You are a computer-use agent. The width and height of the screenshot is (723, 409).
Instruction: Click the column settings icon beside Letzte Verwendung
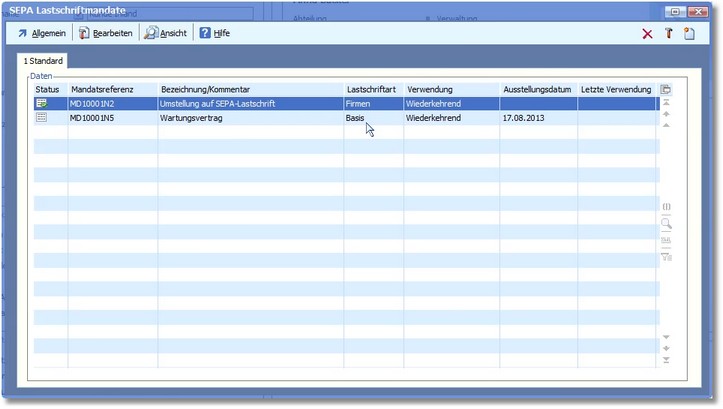[x=666, y=90]
